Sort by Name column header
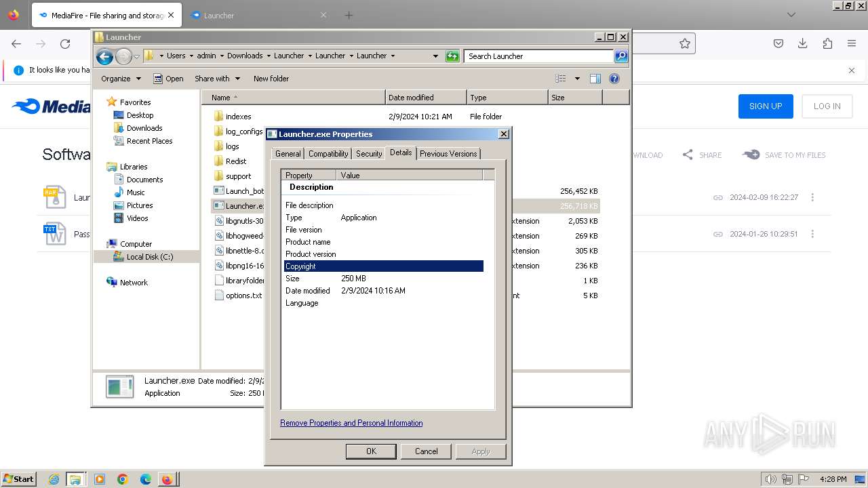Screen dimensions: 868x488 tap(293, 98)
